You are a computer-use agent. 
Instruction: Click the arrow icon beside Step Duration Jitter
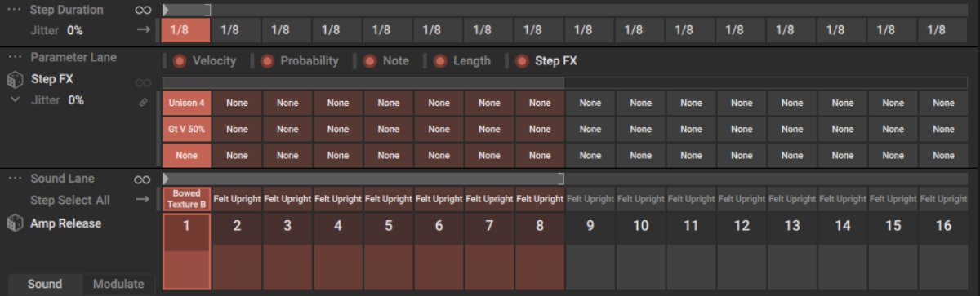pyautogui.click(x=143, y=29)
